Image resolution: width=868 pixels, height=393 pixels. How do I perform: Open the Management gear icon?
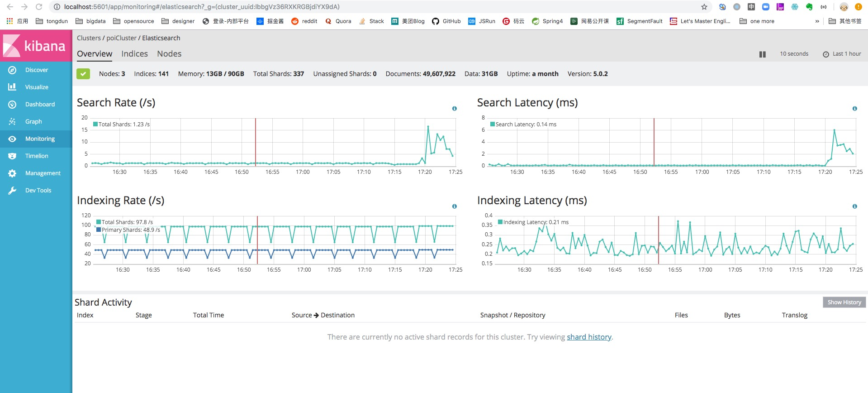point(12,173)
